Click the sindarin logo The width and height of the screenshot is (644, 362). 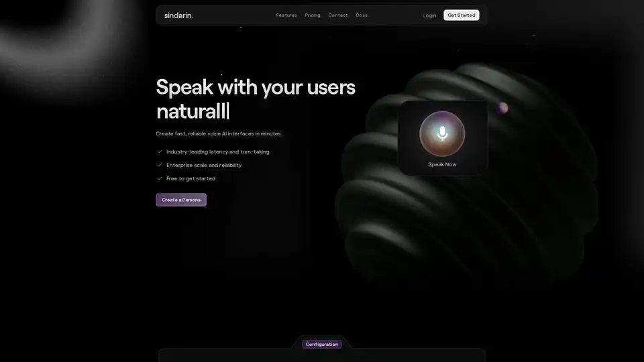[x=178, y=15]
